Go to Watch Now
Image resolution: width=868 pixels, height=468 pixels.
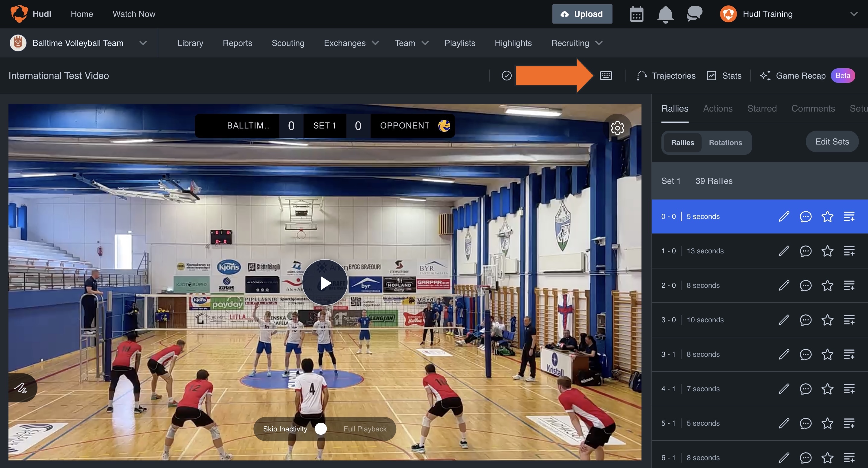(x=134, y=14)
